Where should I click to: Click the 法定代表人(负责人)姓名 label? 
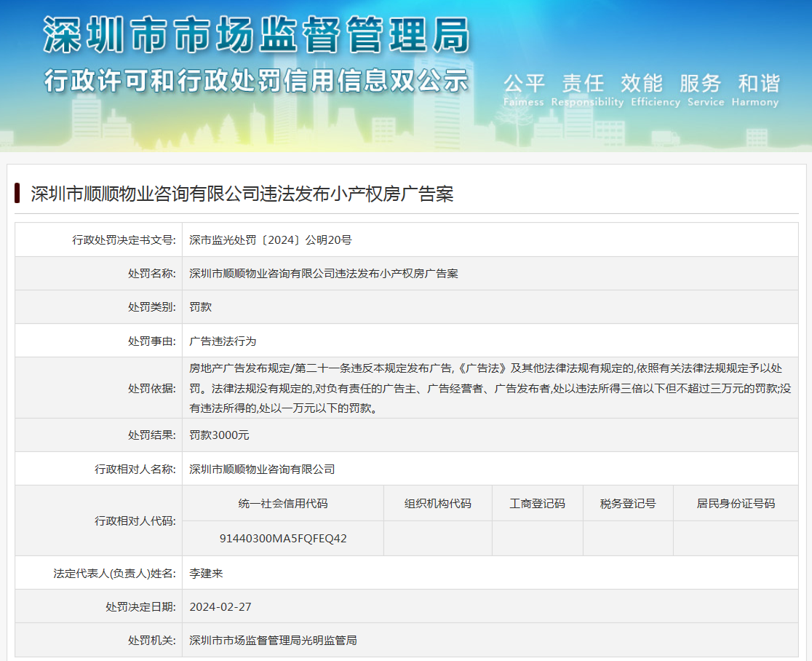[x=114, y=574]
